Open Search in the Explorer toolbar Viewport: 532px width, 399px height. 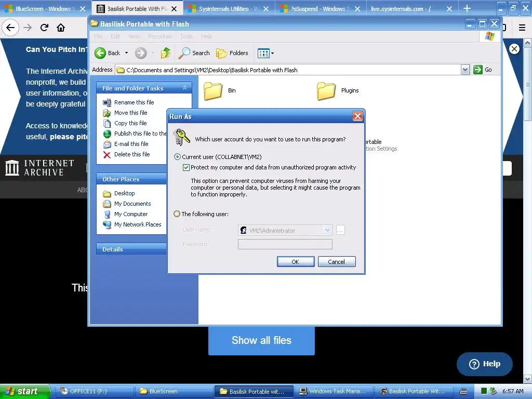click(x=194, y=53)
